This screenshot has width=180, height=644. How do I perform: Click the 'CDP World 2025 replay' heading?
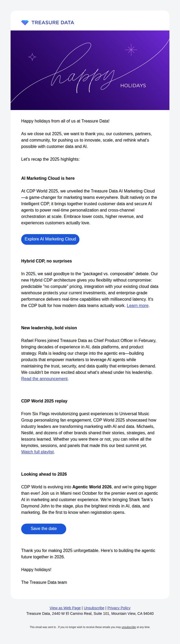[x=44, y=401]
